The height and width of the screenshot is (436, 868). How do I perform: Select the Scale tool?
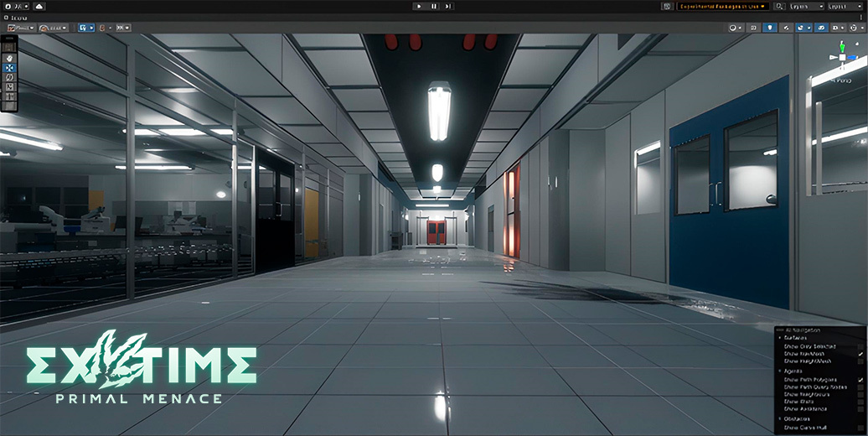coord(9,86)
